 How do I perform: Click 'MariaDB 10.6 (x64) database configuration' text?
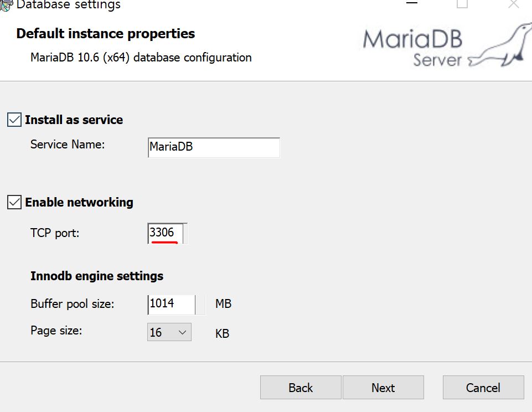(141, 58)
